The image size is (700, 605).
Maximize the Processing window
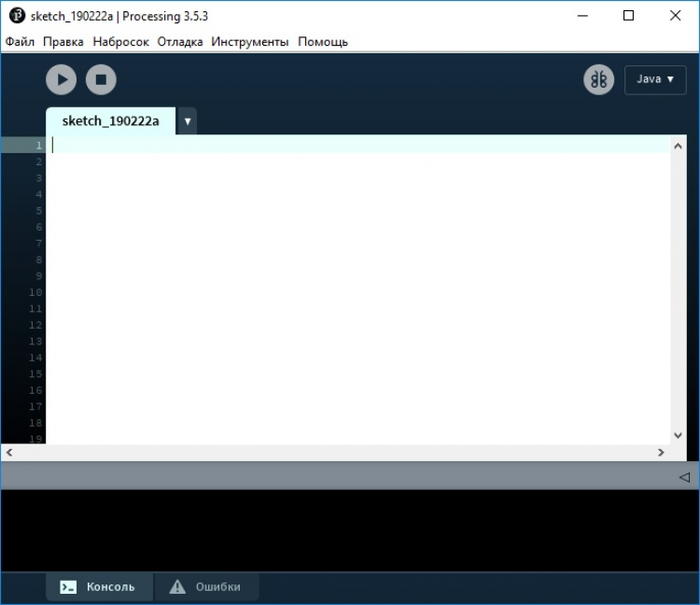[628, 16]
